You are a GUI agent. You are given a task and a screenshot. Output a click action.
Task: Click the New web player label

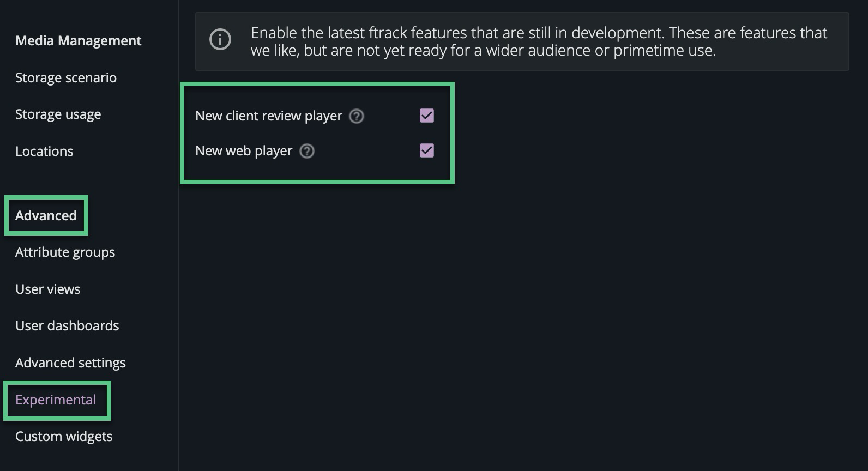244,151
